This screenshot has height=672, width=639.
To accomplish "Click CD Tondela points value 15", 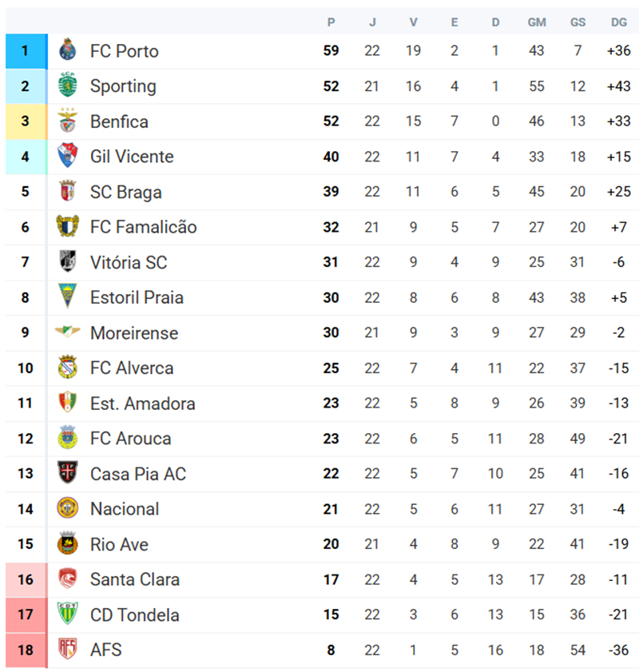I will [331, 614].
